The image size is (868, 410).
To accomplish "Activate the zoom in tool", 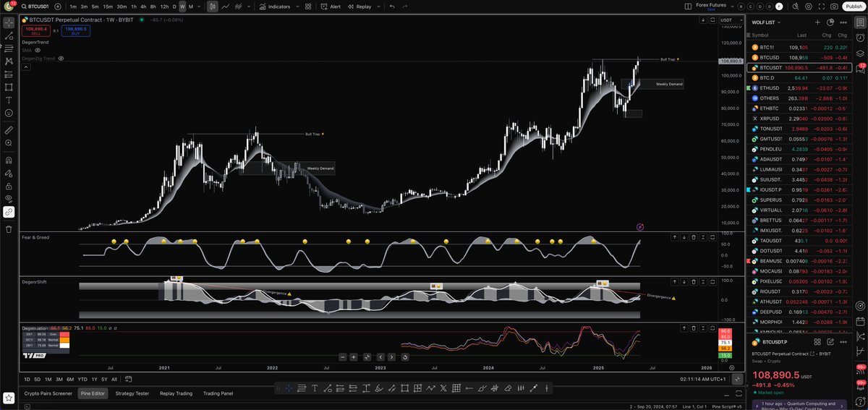I will [9, 144].
